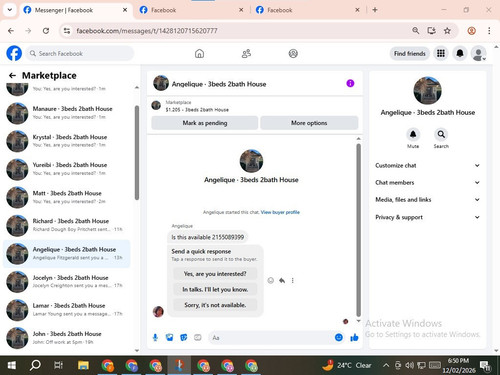This screenshot has height=375, width=500.
Task: Reply to the message with arrow icon
Action: (x=282, y=281)
